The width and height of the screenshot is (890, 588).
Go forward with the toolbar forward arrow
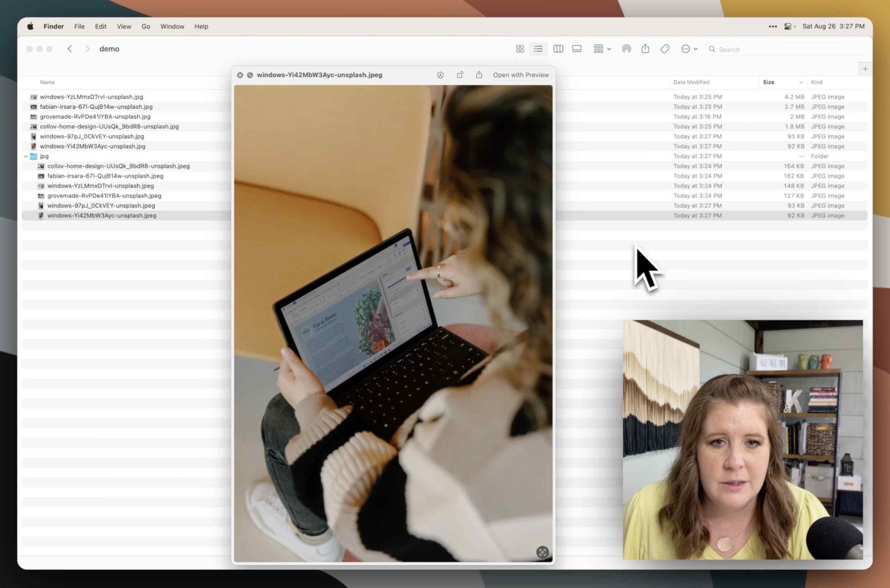(x=87, y=49)
